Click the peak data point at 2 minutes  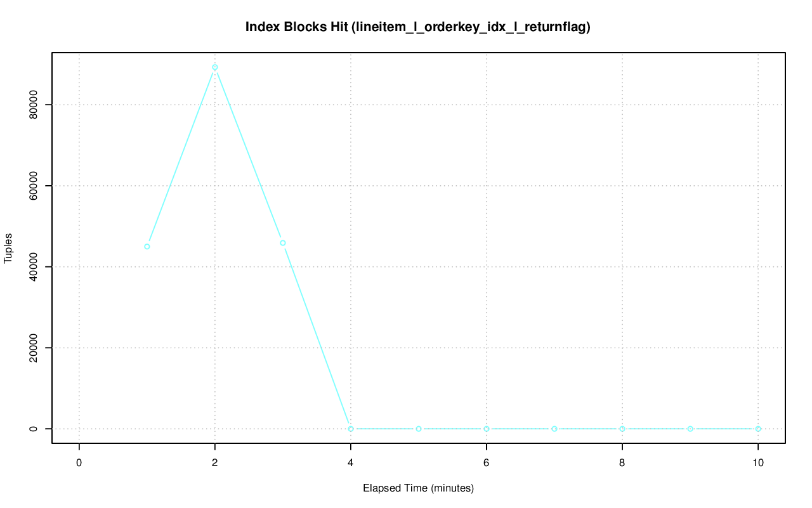tap(215, 67)
